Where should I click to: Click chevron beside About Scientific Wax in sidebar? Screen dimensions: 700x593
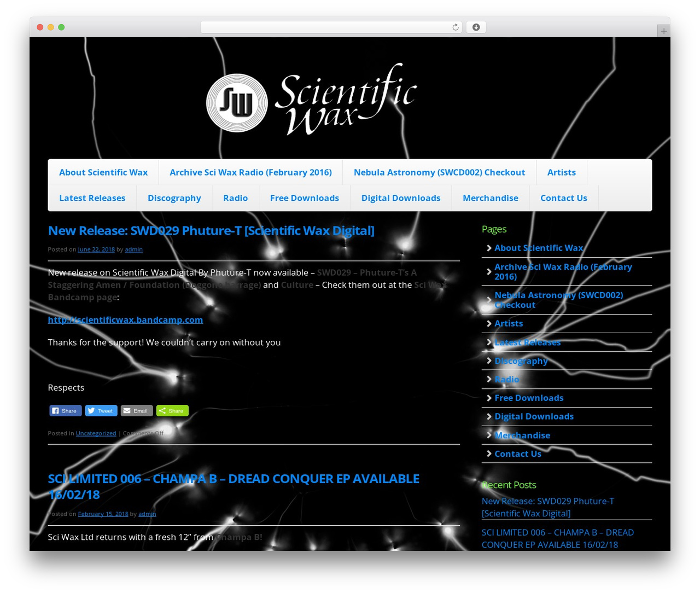[489, 248]
